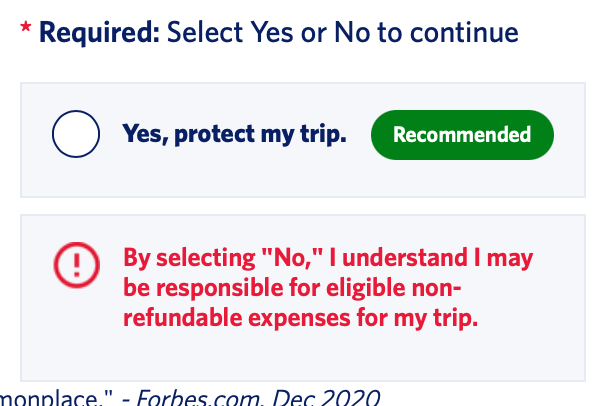Click the monplace quote fragment at bottom

click(56, 397)
